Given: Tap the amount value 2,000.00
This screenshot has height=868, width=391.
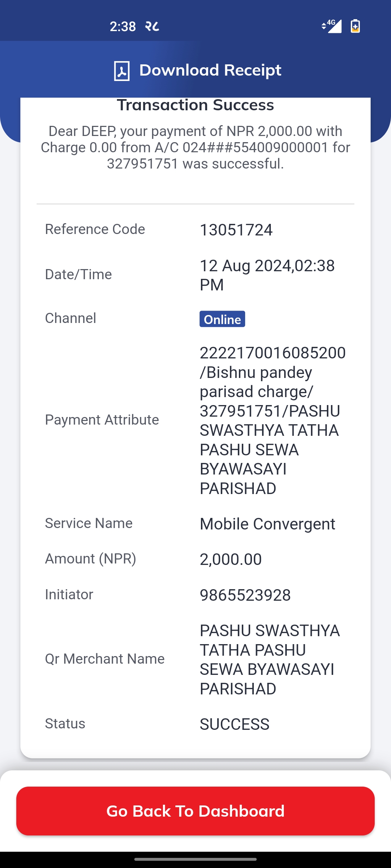Looking at the screenshot, I should click(231, 559).
